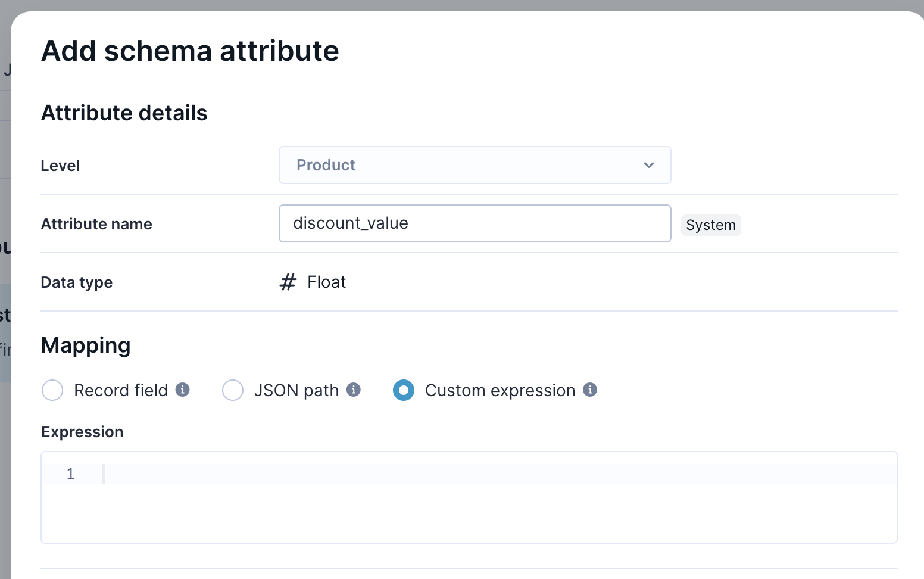
Task: Click the Add schema attribute dialog title
Action: [190, 51]
